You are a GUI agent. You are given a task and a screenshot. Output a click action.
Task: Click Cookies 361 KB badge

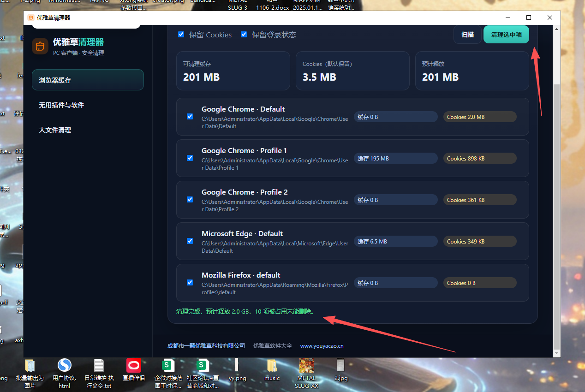click(480, 200)
